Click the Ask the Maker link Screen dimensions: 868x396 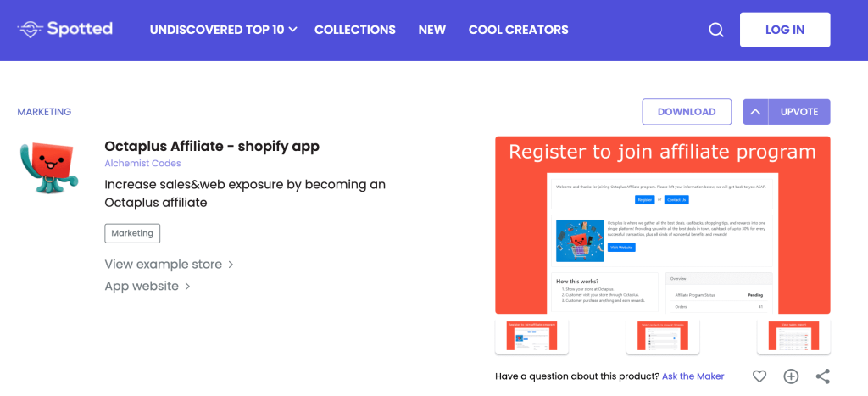point(693,376)
